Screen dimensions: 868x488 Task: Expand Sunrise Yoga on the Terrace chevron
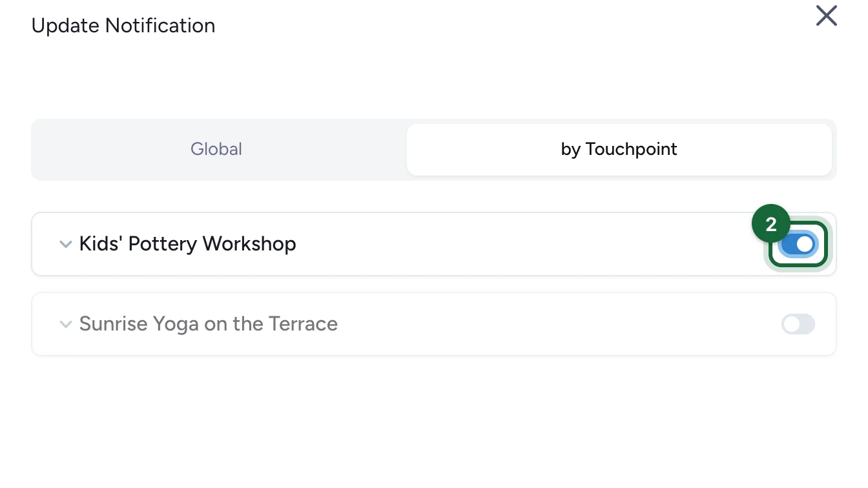coord(65,324)
